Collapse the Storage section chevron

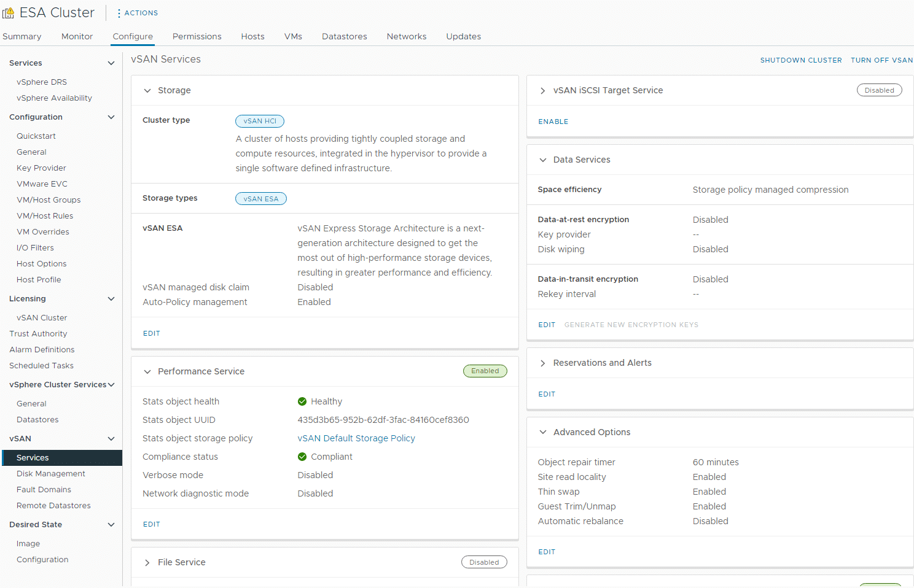tap(147, 91)
